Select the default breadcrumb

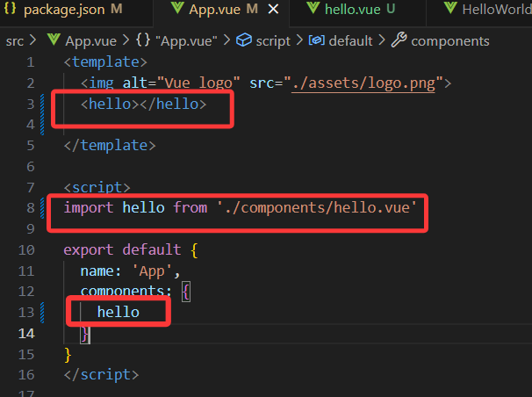pos(350,41)
